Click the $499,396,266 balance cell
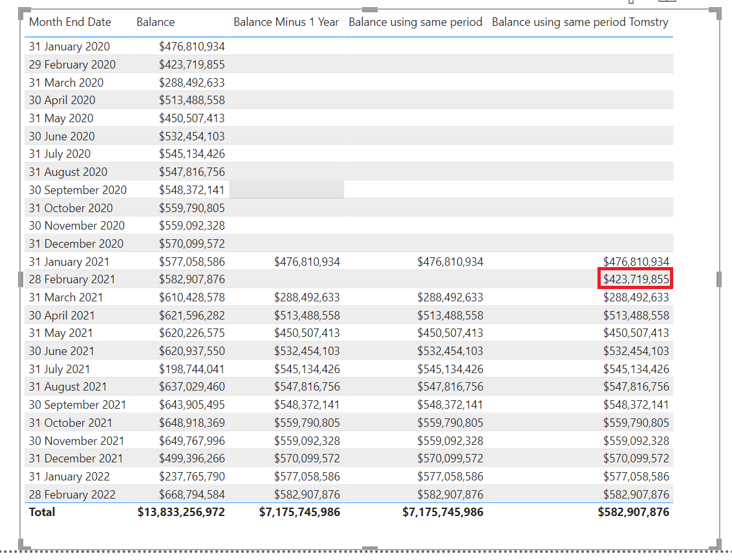This screenshot has height=560, width=732. (192, 458)
